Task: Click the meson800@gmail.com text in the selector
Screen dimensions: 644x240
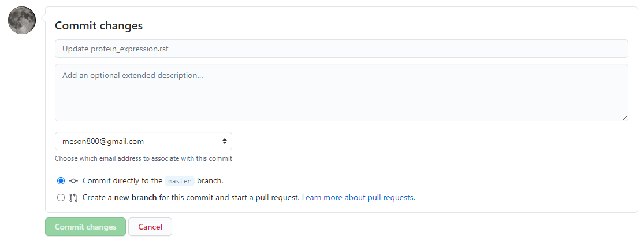Action: click(103, 141)
